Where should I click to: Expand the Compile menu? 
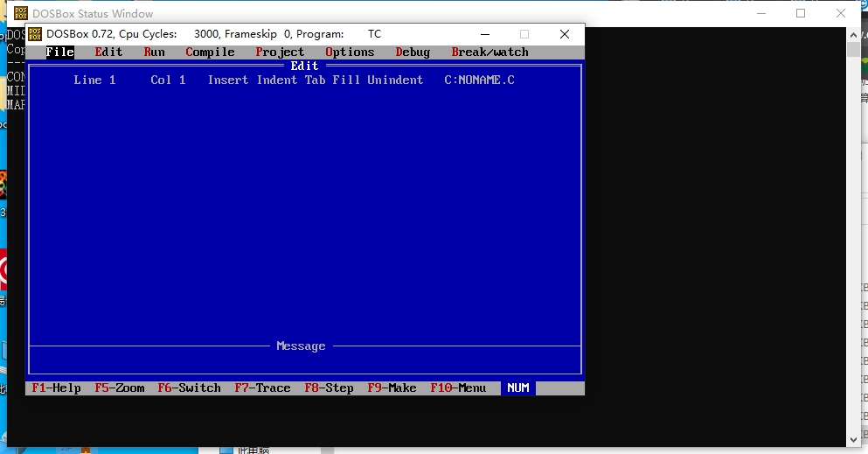[x=210, y=52]
